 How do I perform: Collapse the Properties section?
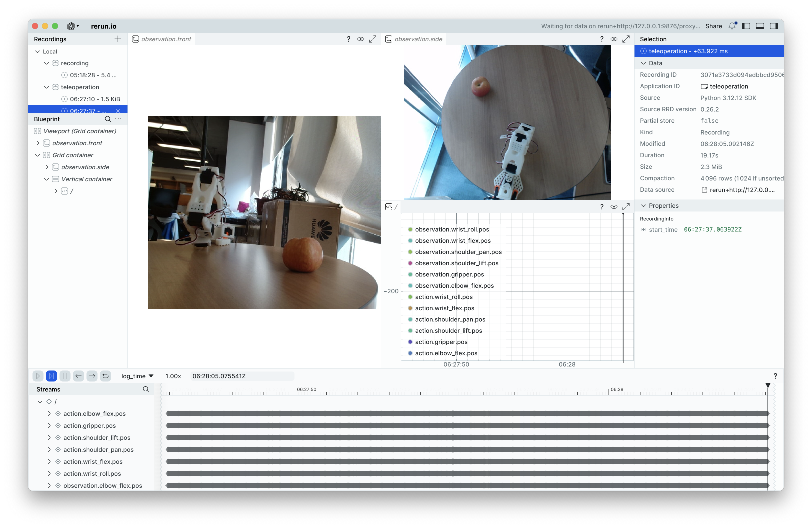tap(643, 206)
